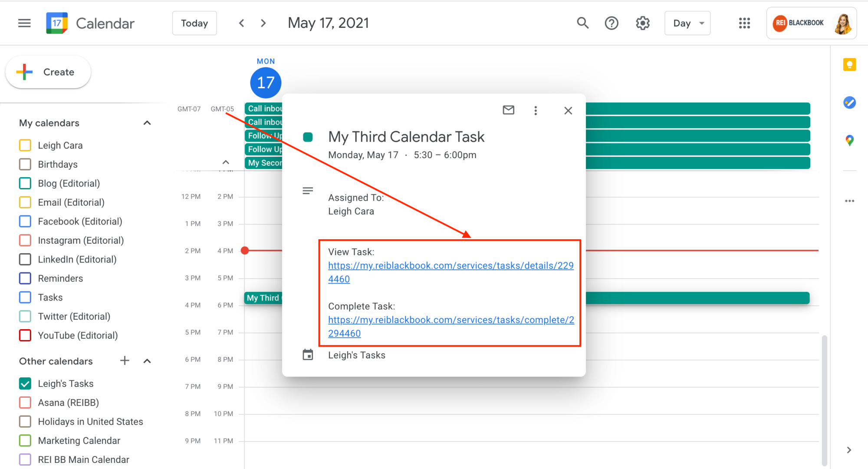Add other calendars plus icon
This screenshot has height=469, width=868.
[x=125, y=360]
